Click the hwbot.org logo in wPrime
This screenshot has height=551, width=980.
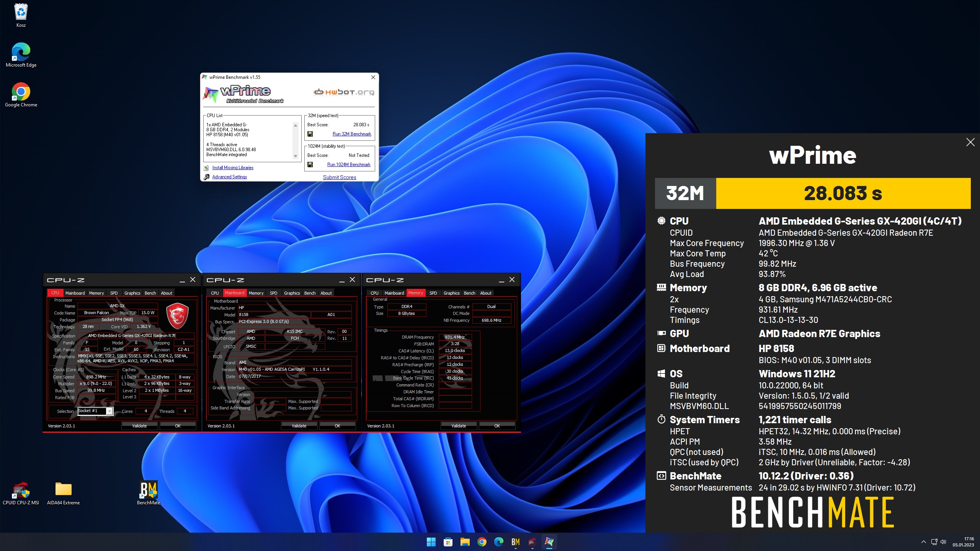pos(344,92)
